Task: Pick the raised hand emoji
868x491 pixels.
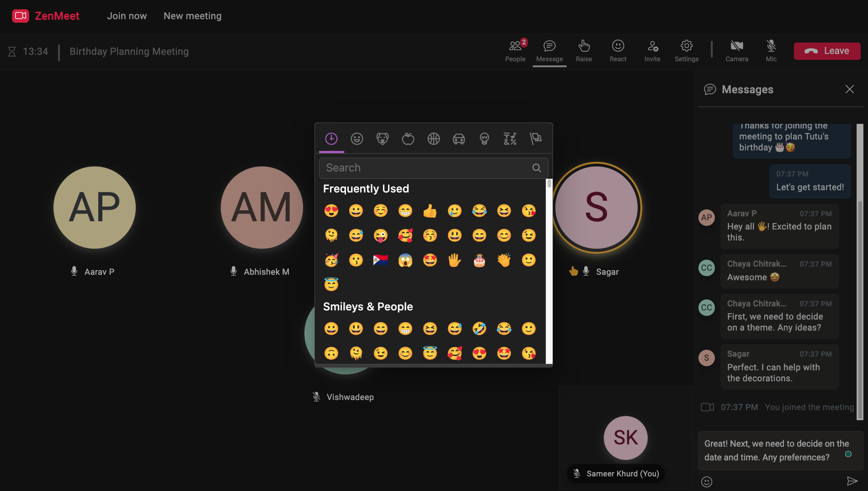Action: (455, 260)
